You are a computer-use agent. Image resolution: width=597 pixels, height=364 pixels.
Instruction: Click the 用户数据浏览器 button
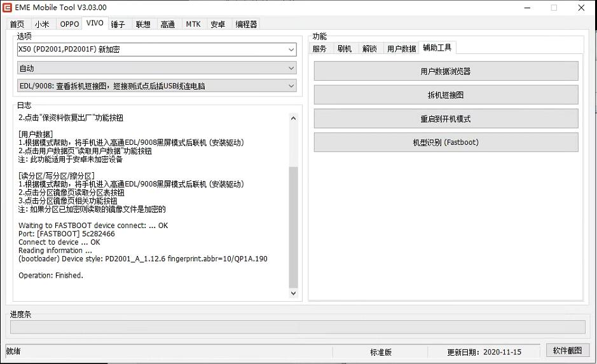[446, 71]
